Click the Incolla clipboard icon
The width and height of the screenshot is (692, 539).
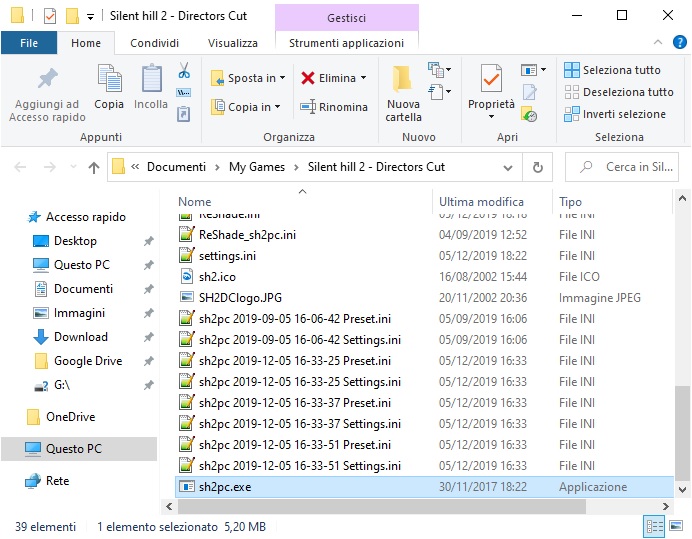point(151,79)
